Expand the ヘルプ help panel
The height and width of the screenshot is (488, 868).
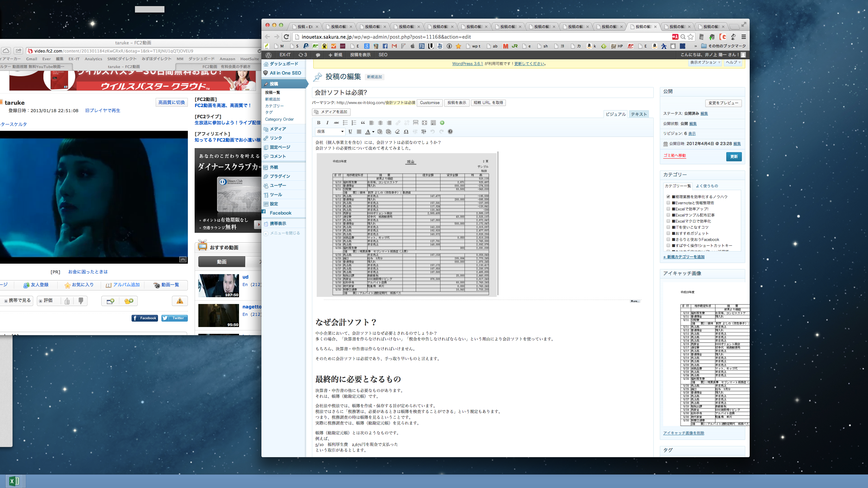(733, 62)
